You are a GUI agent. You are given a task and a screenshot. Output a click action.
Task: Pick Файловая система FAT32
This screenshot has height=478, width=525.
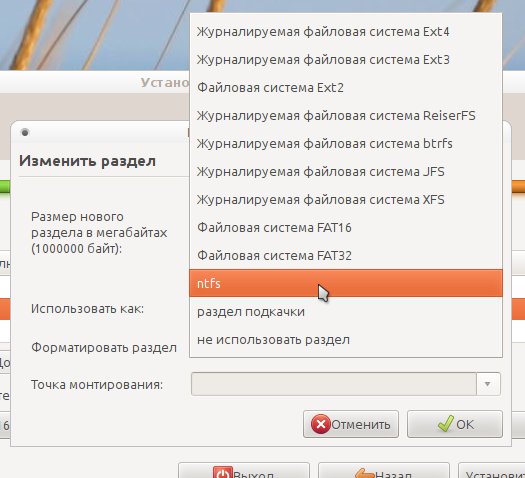pos(346,256)
